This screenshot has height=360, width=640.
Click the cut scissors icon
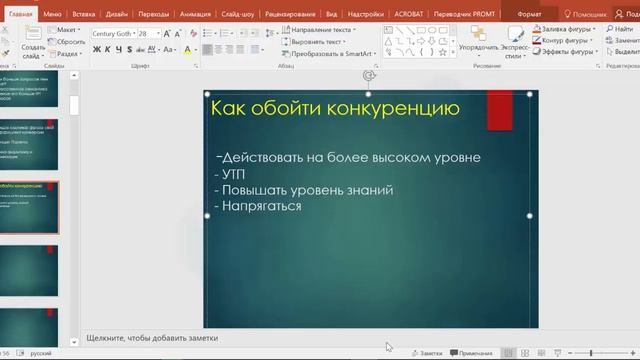[x=4, y=30]
